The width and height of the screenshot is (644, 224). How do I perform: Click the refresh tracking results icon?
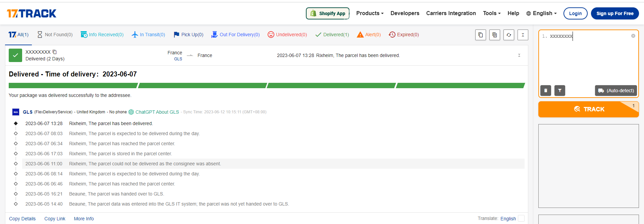[508, 35]
